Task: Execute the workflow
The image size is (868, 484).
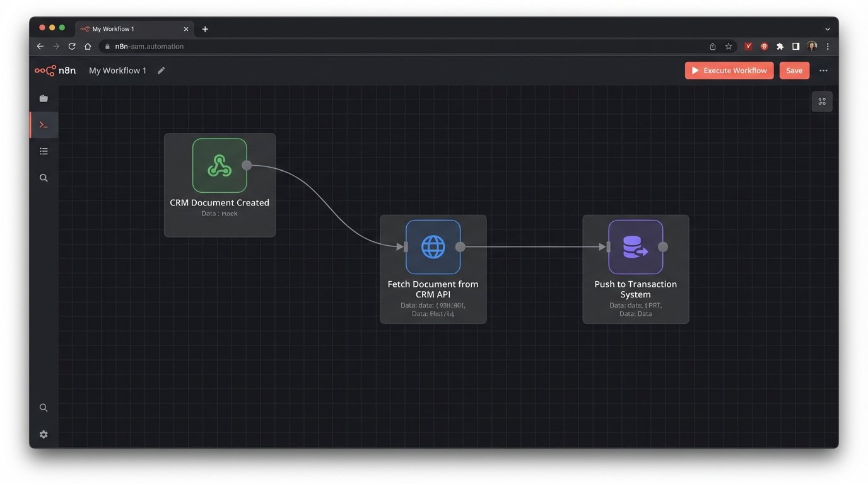Action: (x=729, y=70)
